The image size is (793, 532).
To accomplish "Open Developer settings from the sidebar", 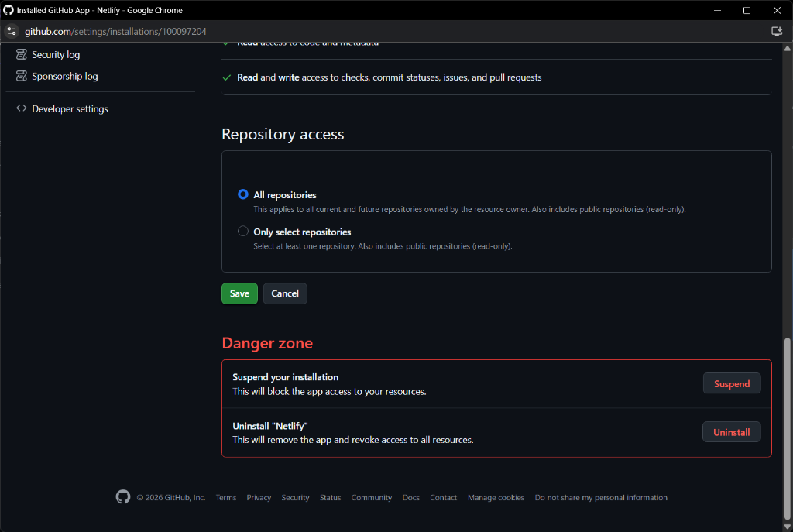I will pyautogui.click(x=70, y=109).
